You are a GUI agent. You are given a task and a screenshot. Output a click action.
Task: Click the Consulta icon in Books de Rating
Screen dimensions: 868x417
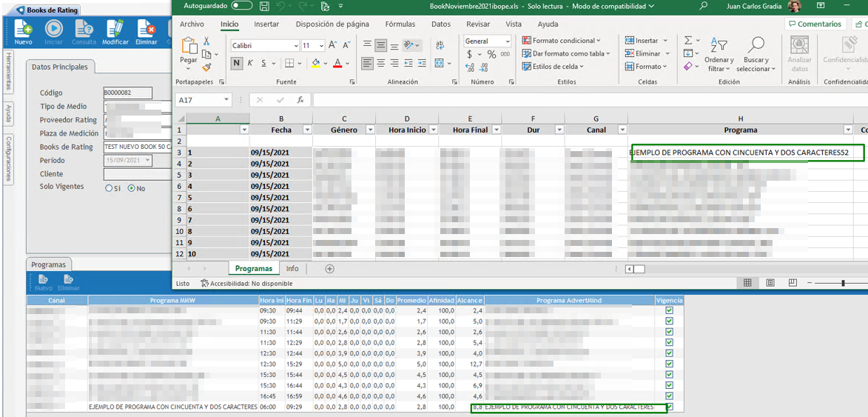(x=84, y=27)
